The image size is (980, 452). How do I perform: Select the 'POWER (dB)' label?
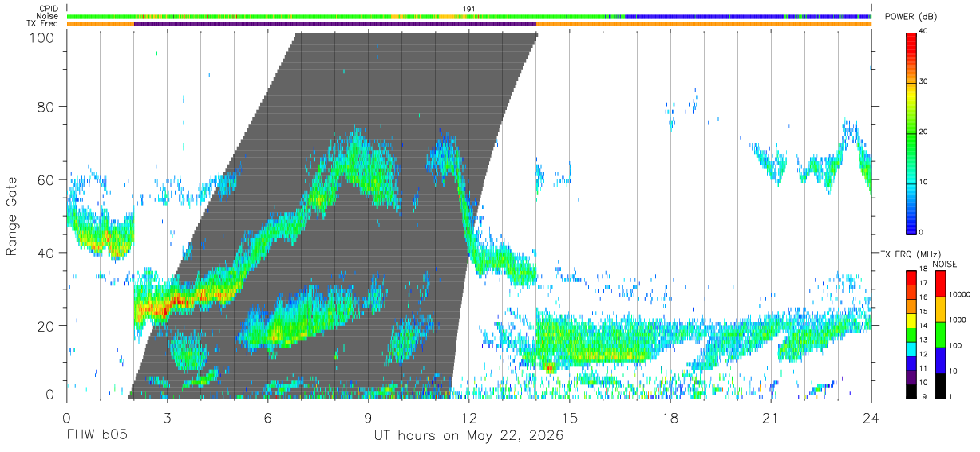(913, 18)
